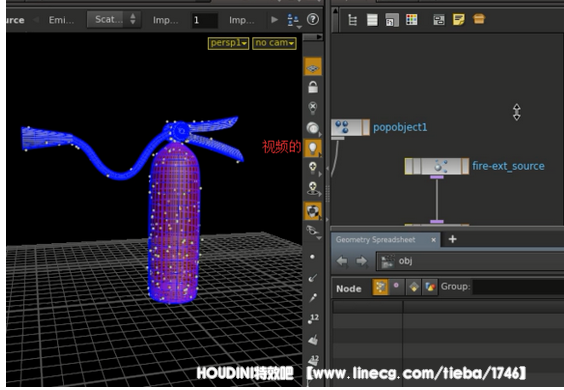
Task: Open the color palette icon in network editor
Action: [411, 19]
